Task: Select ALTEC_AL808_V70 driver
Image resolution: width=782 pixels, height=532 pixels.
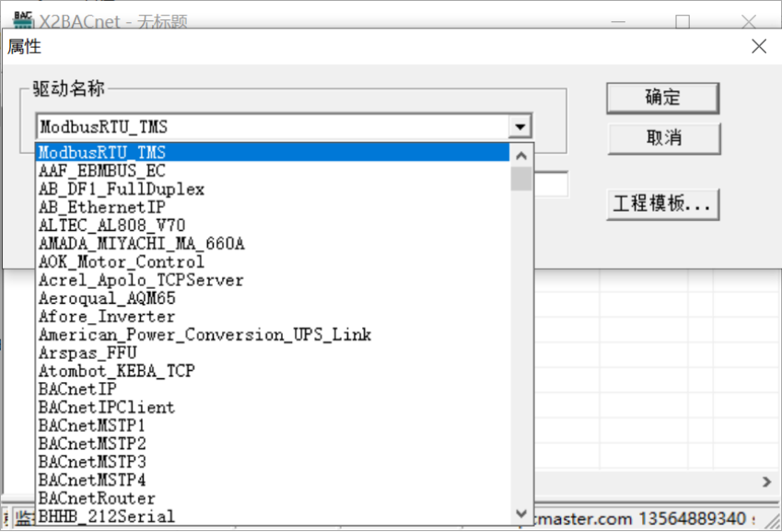Action: point(273,226)
